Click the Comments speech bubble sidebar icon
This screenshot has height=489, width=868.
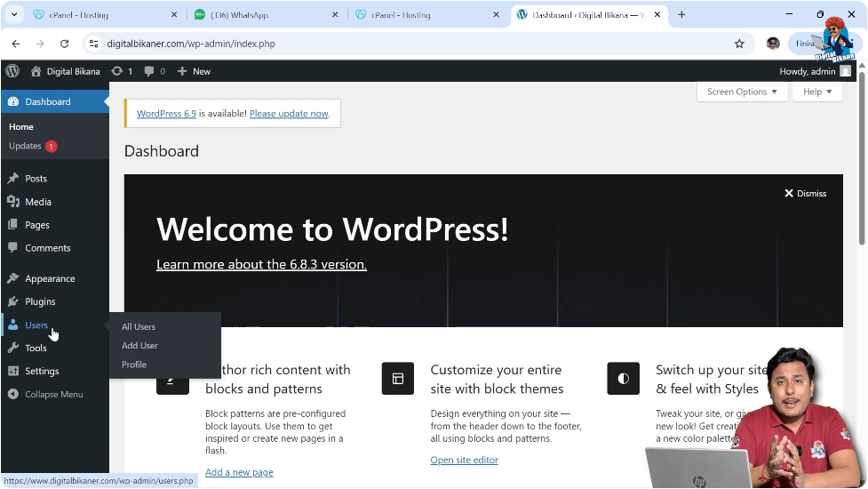[13, 247]
